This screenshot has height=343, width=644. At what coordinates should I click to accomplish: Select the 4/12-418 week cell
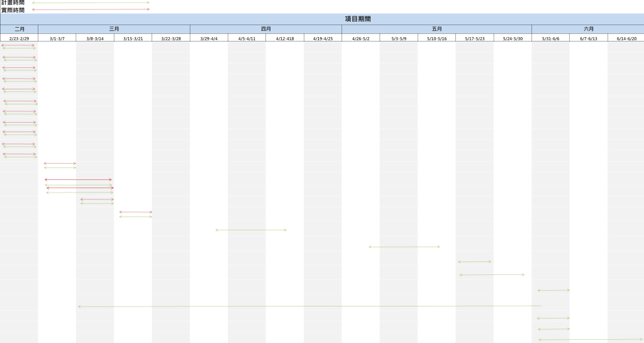(284, 38)
